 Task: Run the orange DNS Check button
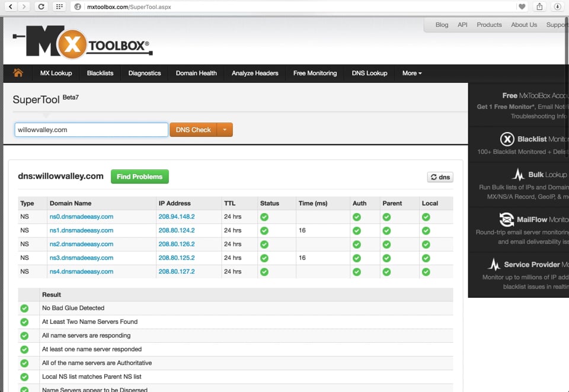tap(193, 130)
